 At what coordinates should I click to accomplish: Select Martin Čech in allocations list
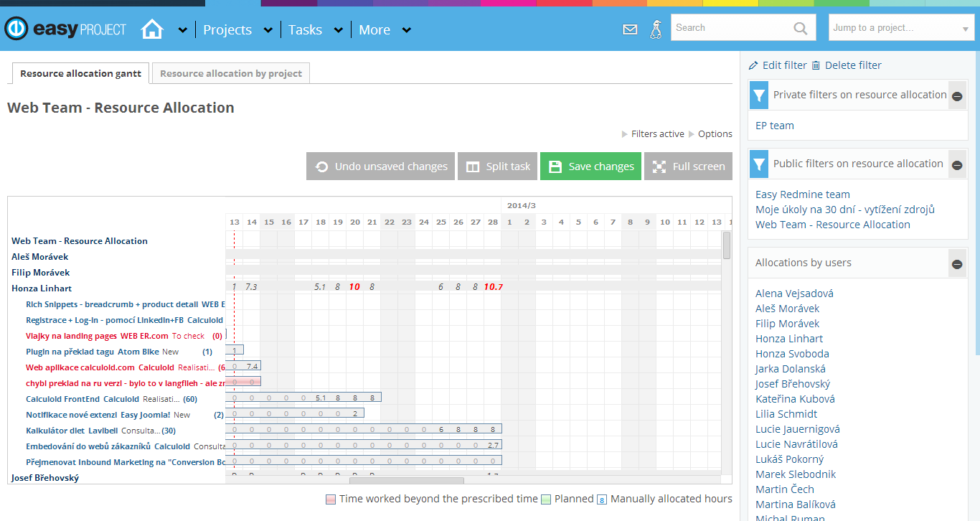(x=785, y=489)
